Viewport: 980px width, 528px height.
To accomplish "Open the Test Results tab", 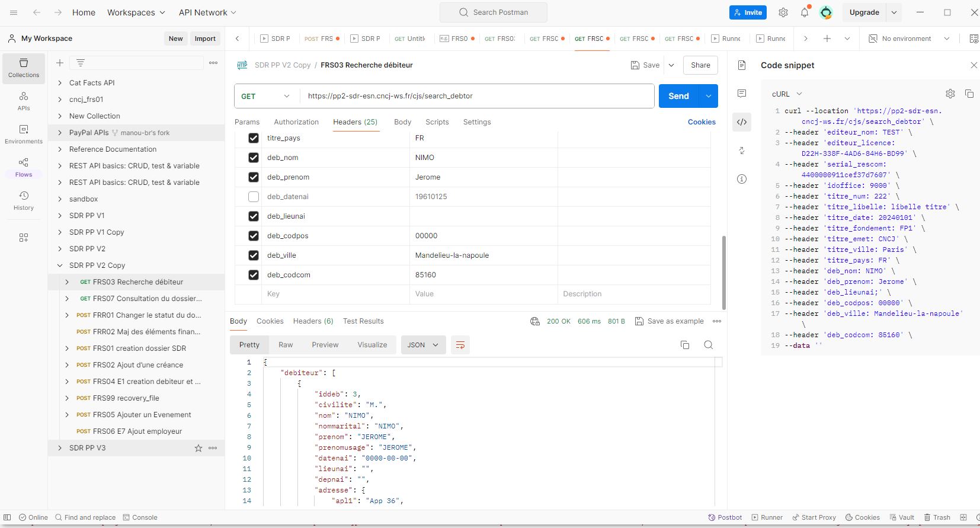I will pyautogui.click(x=363, y=321).
